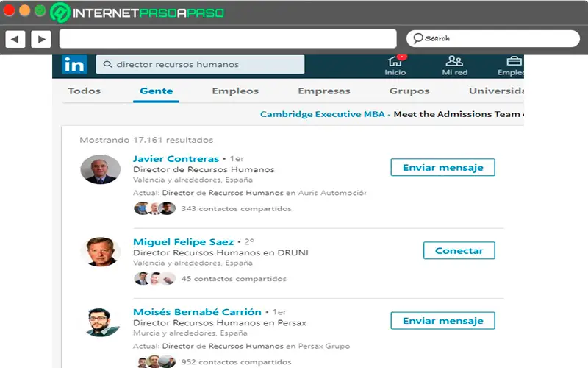Click the search magnifier in LinkedIn search box
Viewport: 588px width, 368px height.
[107, 65]
